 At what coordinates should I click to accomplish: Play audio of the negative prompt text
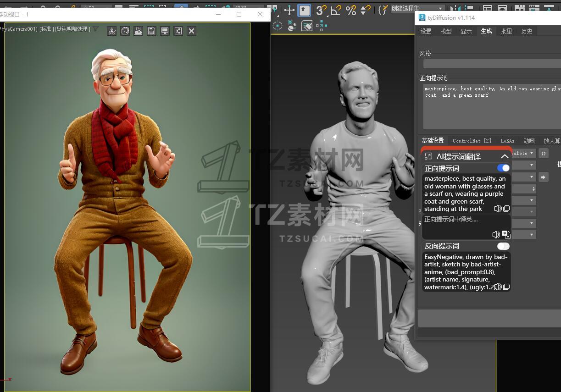pos(498,287)
